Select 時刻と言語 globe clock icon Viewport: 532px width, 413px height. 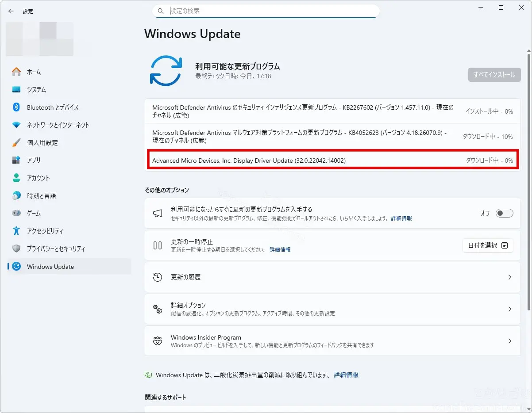(x=16, y=195)
